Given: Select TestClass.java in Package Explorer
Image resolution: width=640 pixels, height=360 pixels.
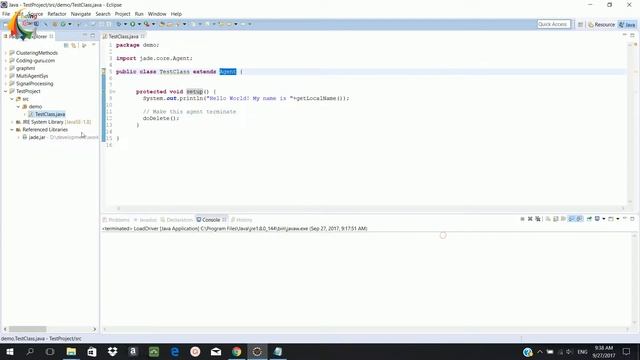Looking at the screenshot, I should tap(47, 114).
